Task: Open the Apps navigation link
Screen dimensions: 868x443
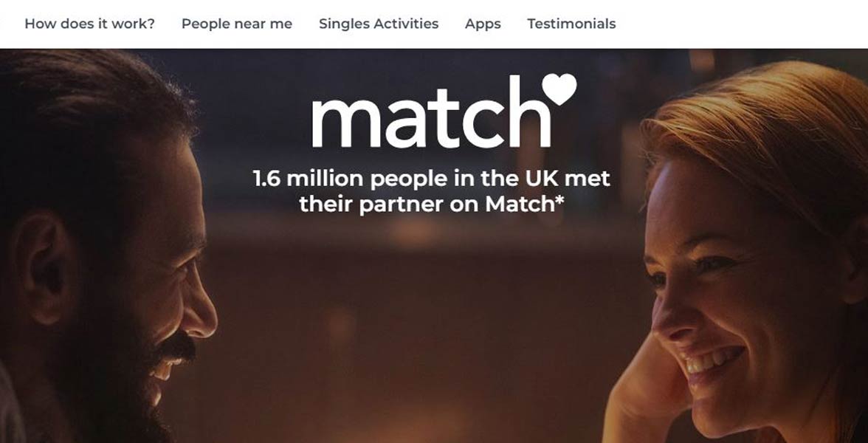Action: pyautogui.click(x=483, y=24)
